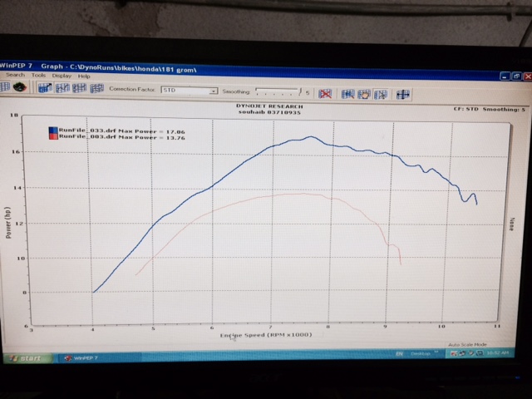The image size is (532, 399).
Task: Minimize the WinPEP 7 window
Action: [x=505, y=76]
